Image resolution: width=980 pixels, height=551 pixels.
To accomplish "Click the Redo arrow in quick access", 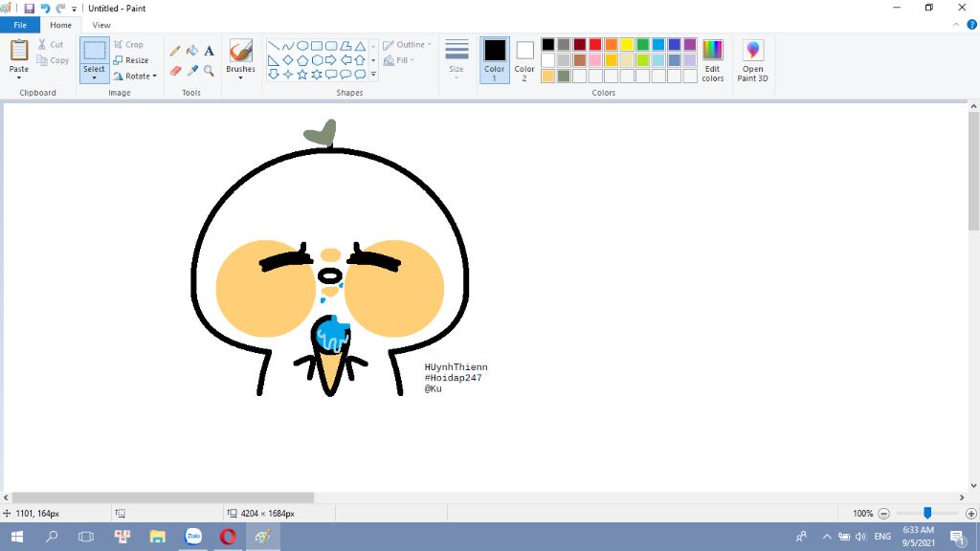I will pos(60,8).
